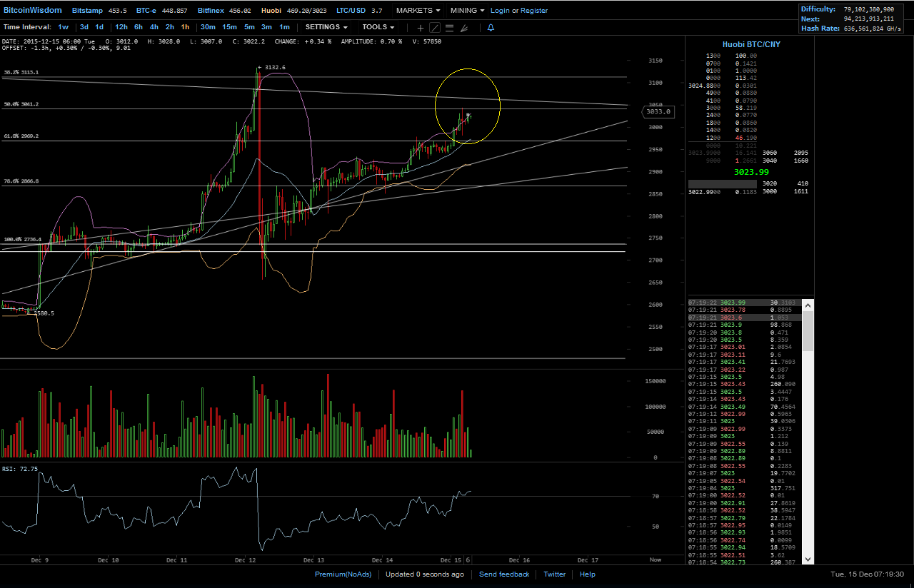
Task: Select the active 1h time interval
Action: click(x=185, y=27)
